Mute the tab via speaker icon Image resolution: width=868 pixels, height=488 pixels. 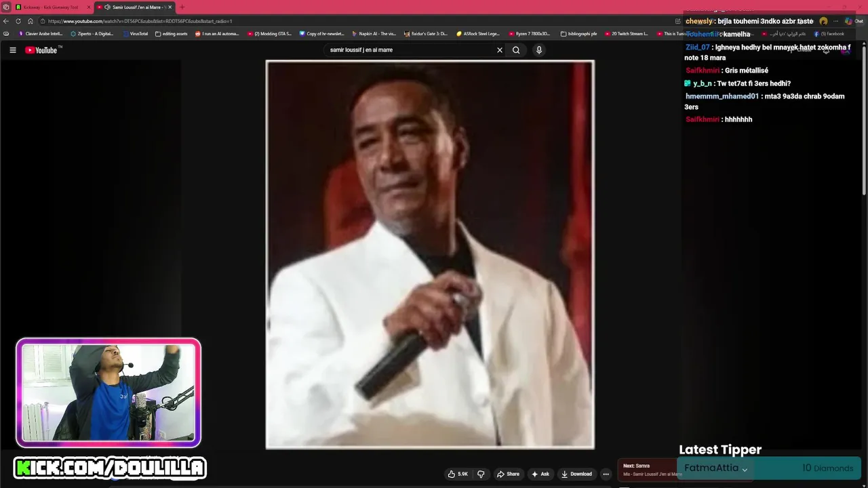[x=107, y=7]
